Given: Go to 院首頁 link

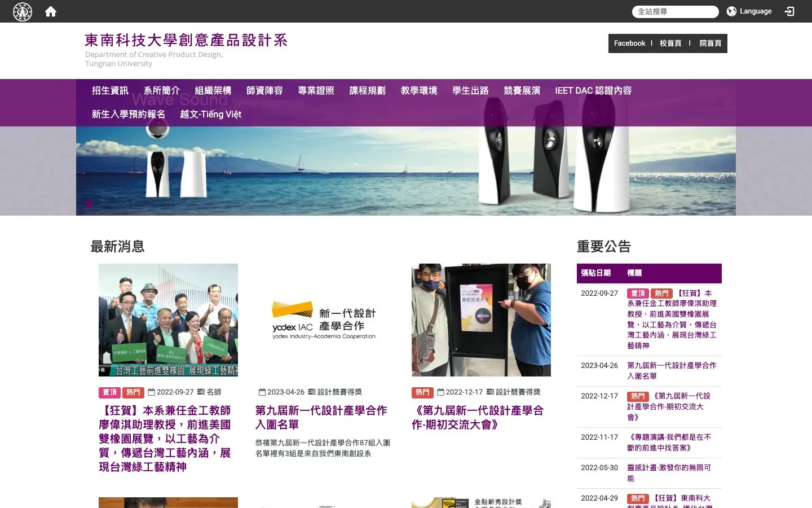Looking at the screenshot, I should point(710,43).
